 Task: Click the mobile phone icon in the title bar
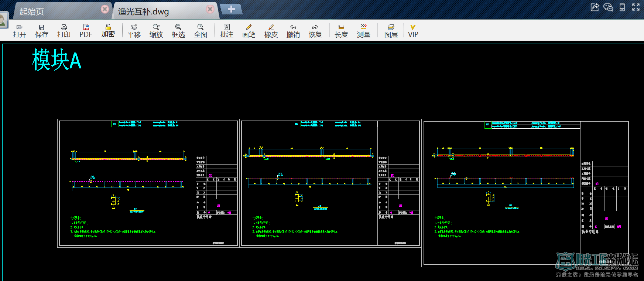(x=622, y=7)
